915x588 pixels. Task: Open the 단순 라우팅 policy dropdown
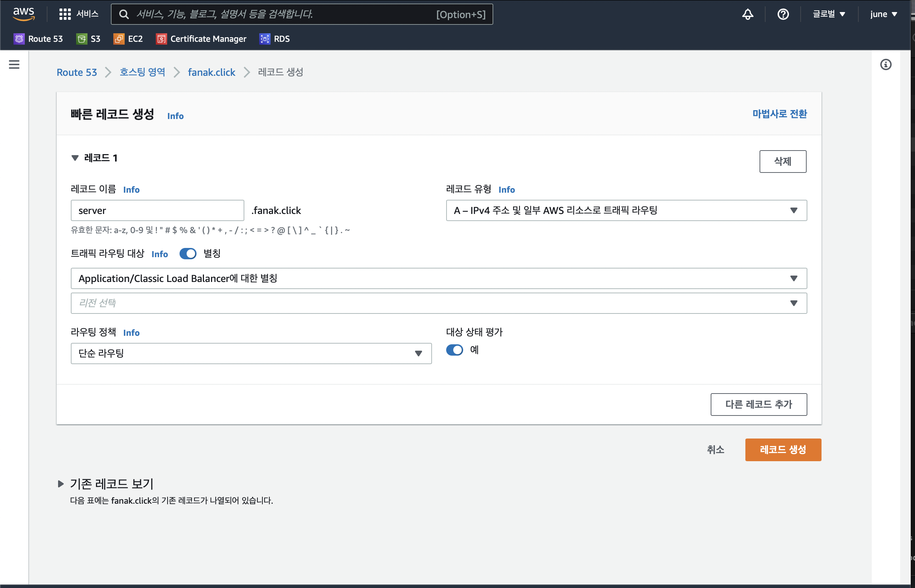[x=251, y=353]
